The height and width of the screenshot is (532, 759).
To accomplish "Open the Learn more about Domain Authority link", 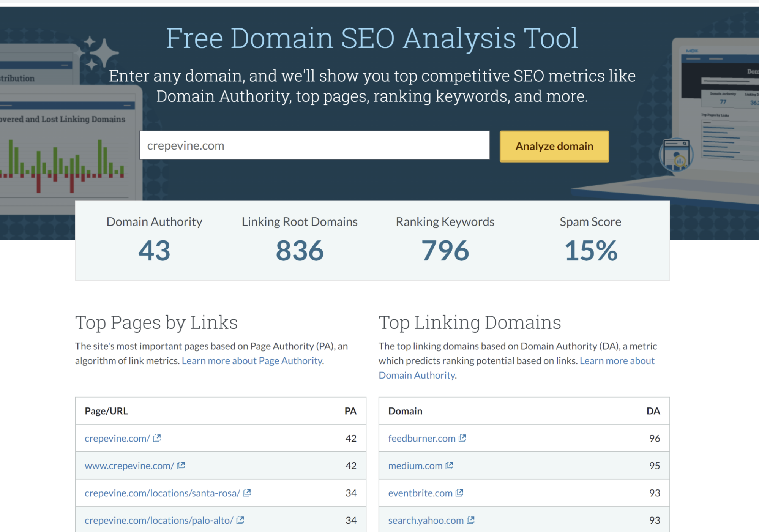I will (617, 361).
